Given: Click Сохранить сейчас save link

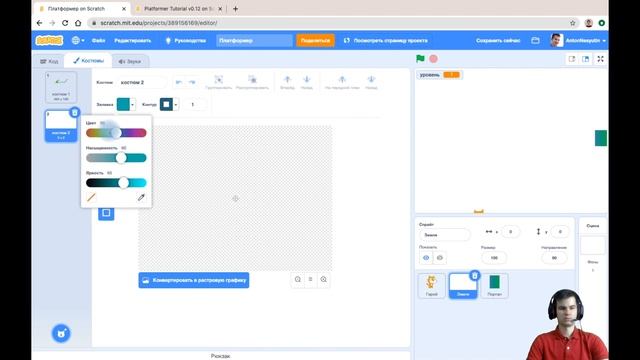Looking at the screenshot, I should (498, 40).
